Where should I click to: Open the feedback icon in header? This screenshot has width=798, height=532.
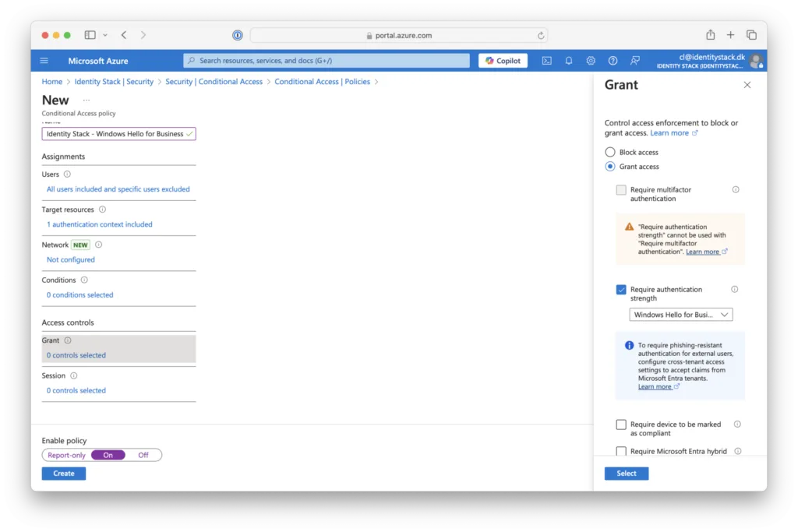pyautogui.click(x=634, y=61)
